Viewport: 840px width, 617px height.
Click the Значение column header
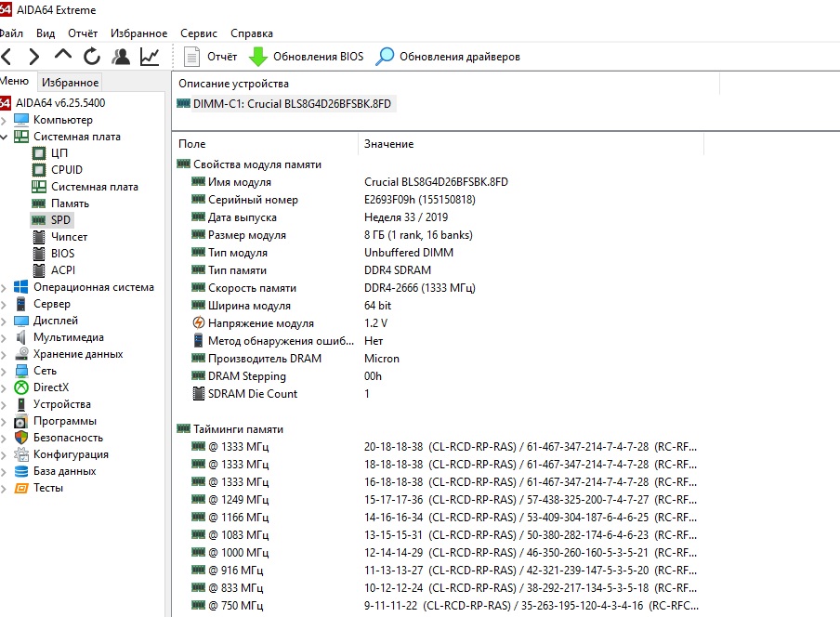point(389,144)
